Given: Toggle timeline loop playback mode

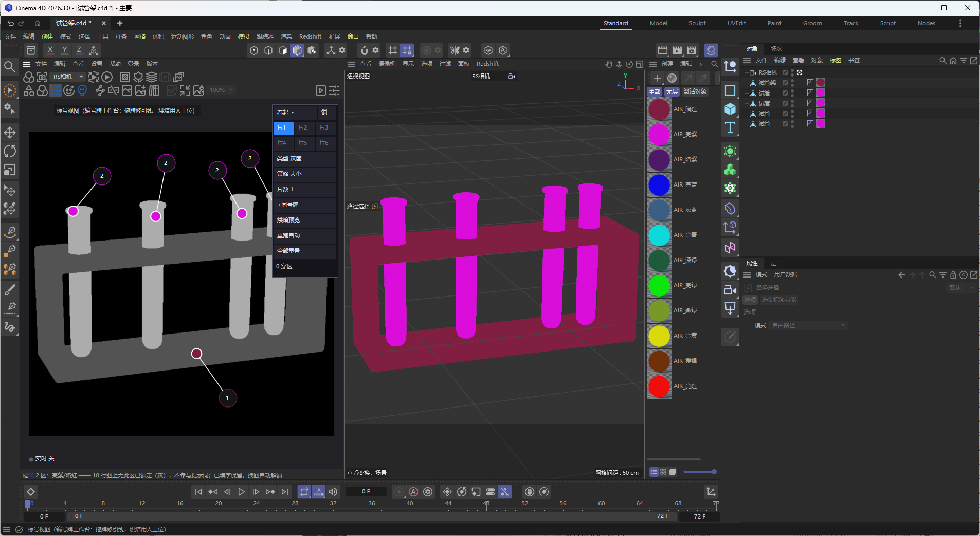Looking at the screenshot, I should (304, 492).
